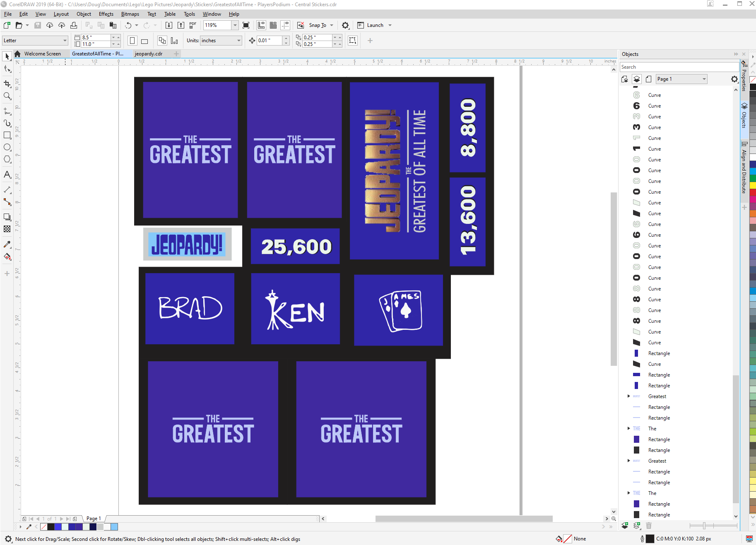Select the Crop tool
Screen dimensions: 756x545
click(x=7, y=84)
